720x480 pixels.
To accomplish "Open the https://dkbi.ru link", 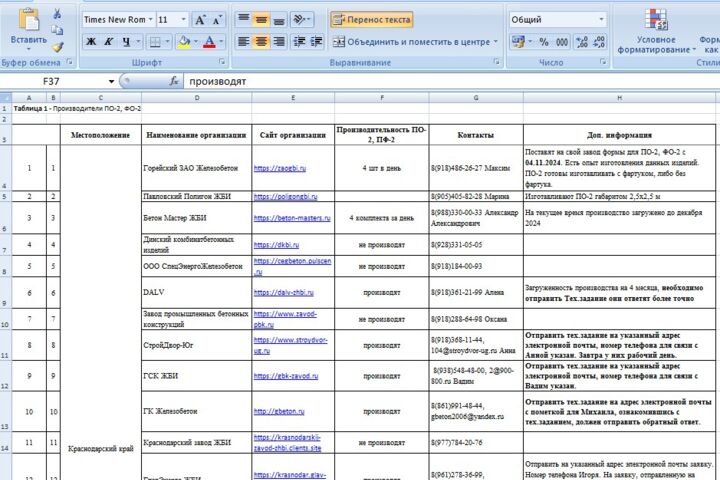I will pos(276,245).
